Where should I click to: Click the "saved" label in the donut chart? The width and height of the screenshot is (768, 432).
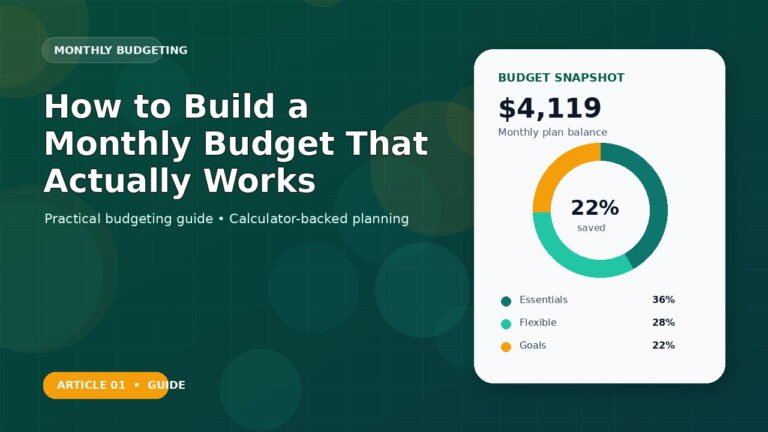[x=591, y=228]
